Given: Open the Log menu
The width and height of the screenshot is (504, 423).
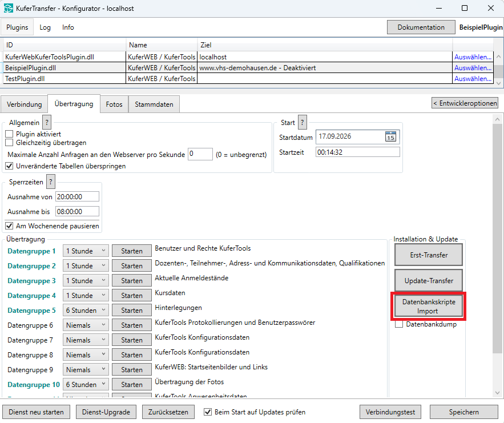Looking at the screenshot, I should 45,27.
